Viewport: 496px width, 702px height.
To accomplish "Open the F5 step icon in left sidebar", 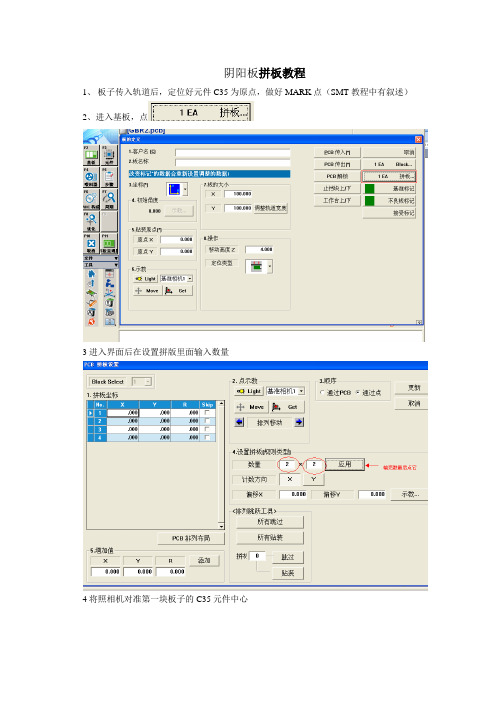I will click(109, 178).
